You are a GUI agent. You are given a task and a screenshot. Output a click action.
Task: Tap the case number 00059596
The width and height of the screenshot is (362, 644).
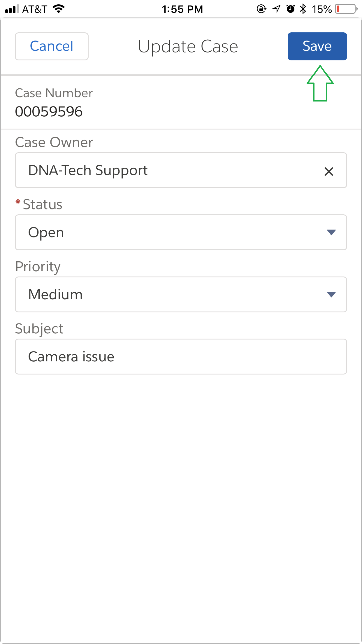[49, 112]
